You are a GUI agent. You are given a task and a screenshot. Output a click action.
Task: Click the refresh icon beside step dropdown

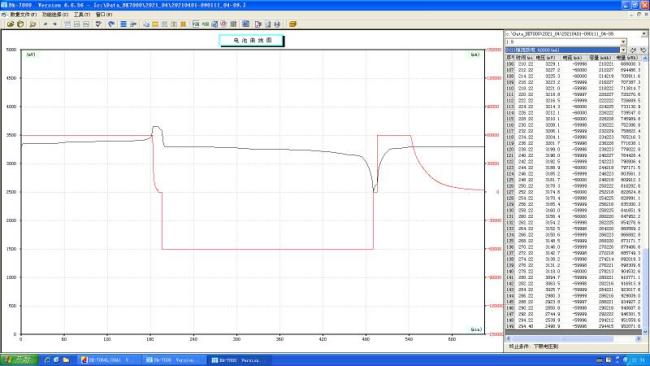633,50
